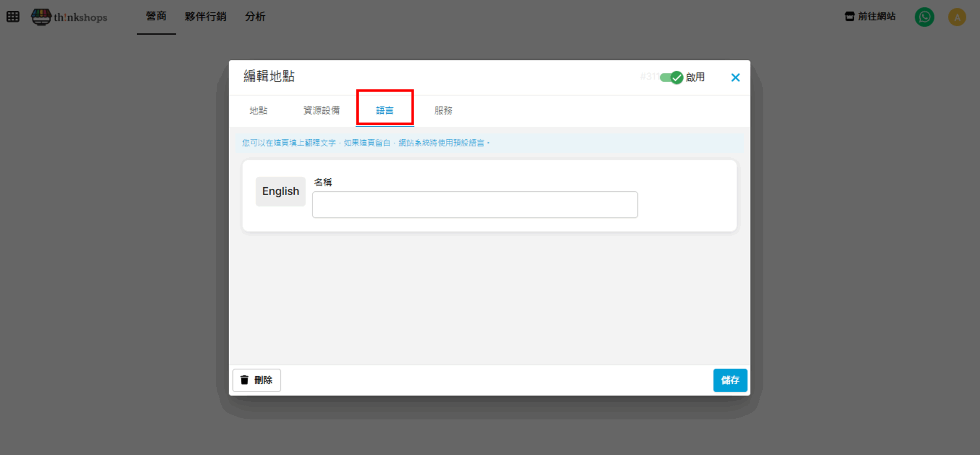Open the user avatar A menu

[x=957, y=17]
